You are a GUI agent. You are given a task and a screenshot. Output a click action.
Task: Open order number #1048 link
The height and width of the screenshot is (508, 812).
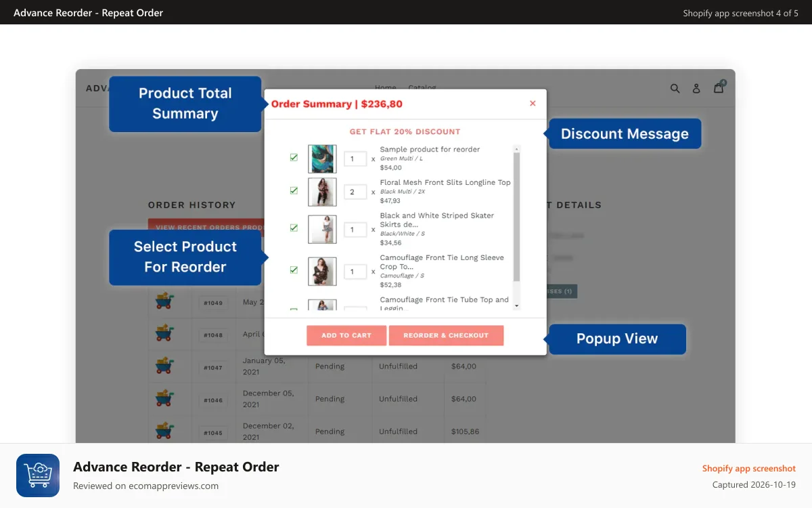[213, 335]
